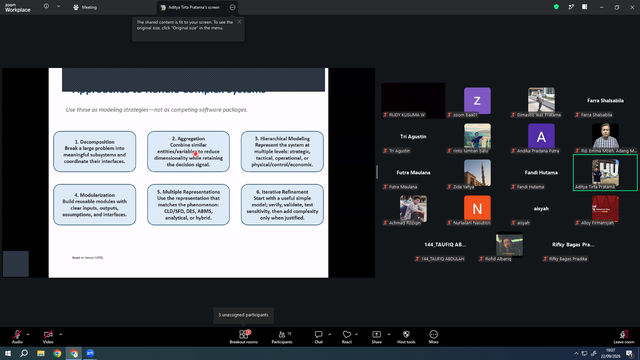Select Fandi Hutama participant tile
The width and height of the screenshot is (640, 360).
(541, 173)
